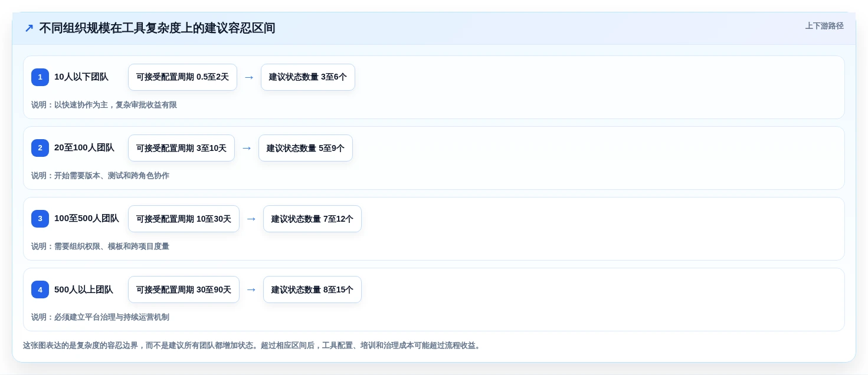The width and height of the screenshot is (868, 375).
Task: Click the arrow in the 100至500人团队 row
Action: (x=251, y=219)
